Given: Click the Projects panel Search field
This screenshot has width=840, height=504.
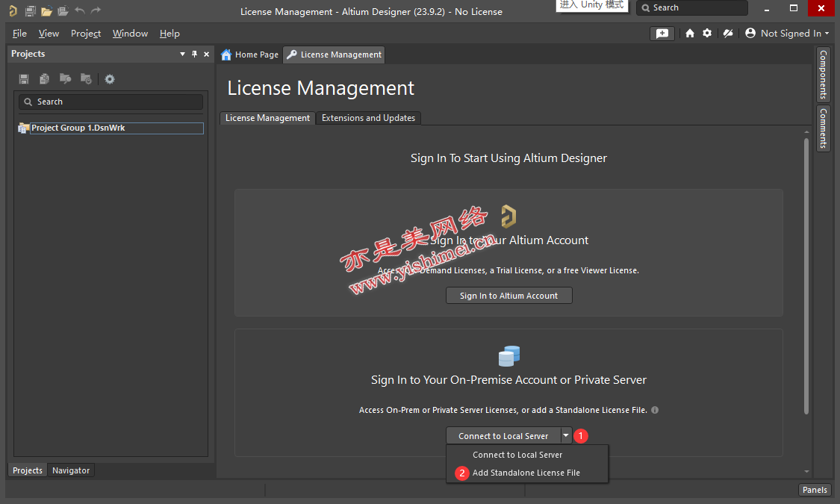Looking at the screenshot, I should click(111, 102).
